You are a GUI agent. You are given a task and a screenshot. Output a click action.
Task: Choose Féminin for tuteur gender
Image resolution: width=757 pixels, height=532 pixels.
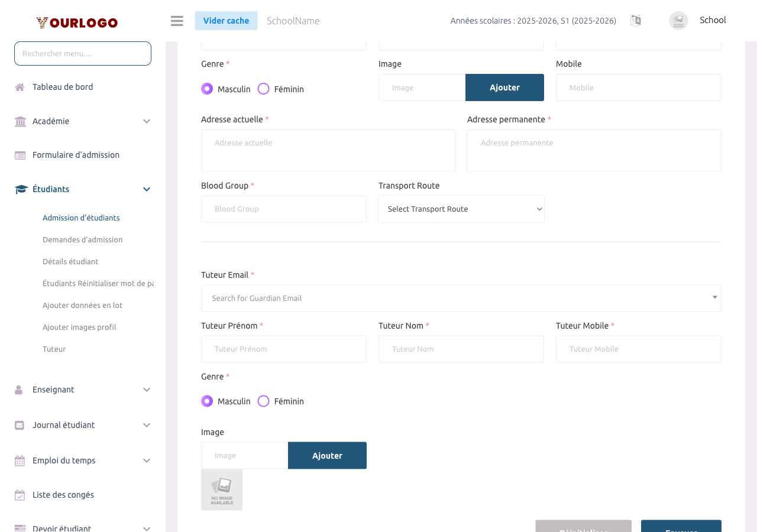pyautogui.click(x=264, y=401)
